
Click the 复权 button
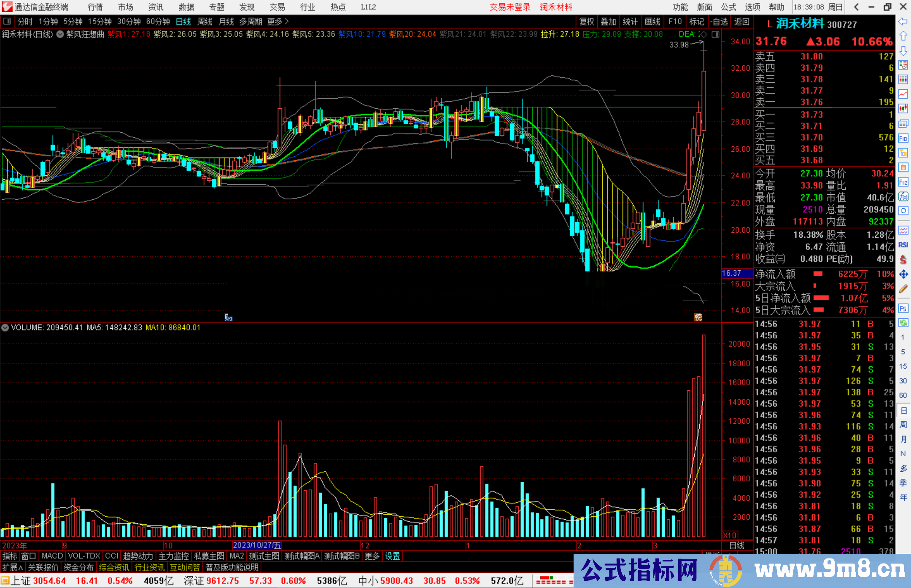click(x=586, y=21)
